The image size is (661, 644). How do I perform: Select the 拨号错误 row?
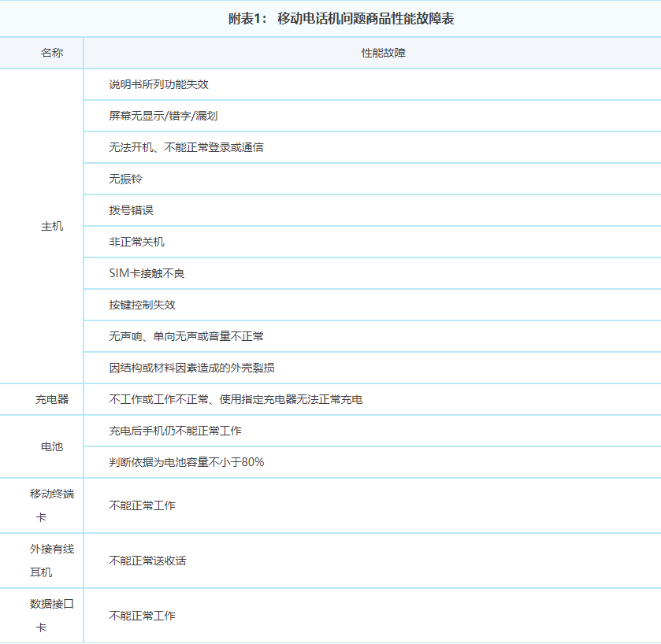(x=127, y=210)
